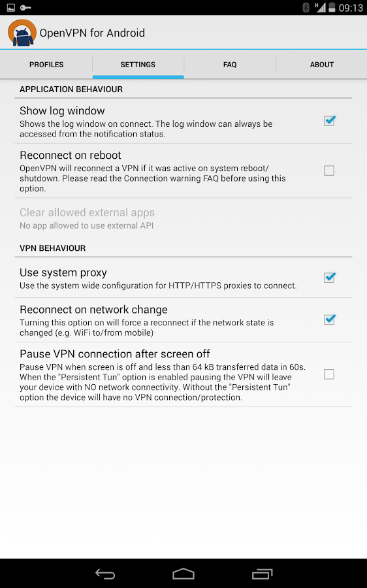Image resolution: width=367 pixels, height=588 pixels.
Task: Tap the OpenVPN for Android title text
Action: pyautogui.click(x=92, y=33)
